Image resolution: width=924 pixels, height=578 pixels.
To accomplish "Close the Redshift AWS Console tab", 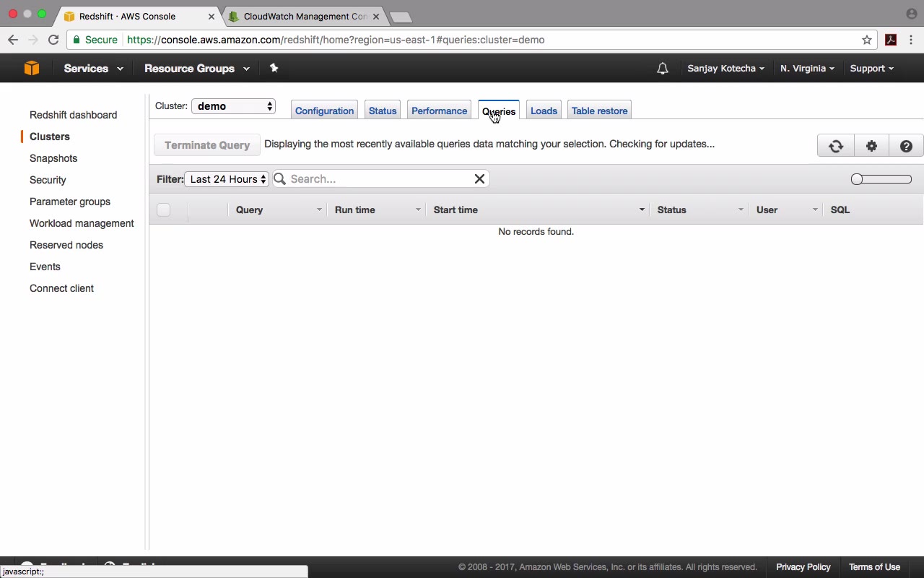I will 212,16.
